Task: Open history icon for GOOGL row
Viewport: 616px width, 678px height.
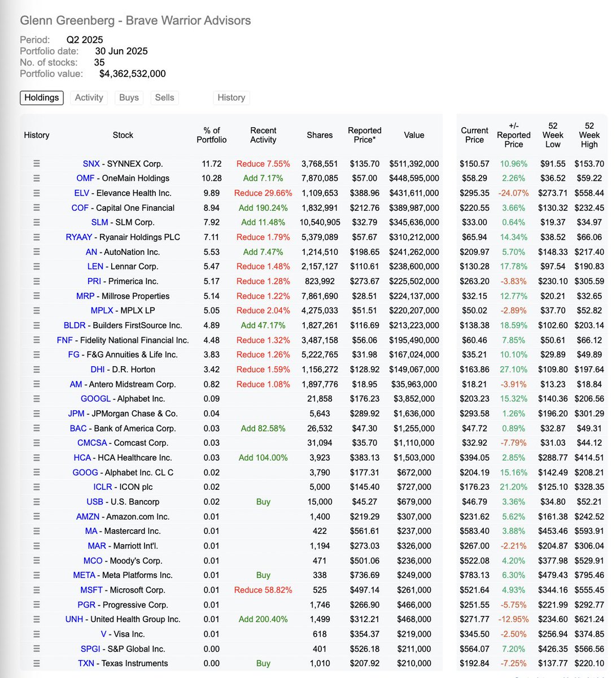Action: click(37, 399)
